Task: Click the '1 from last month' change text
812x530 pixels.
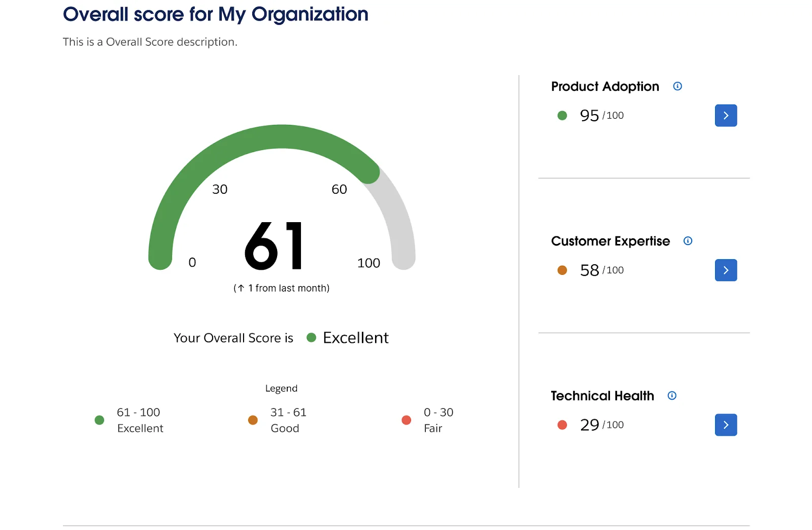Action: pyautogui.click(x=282, y=288)
